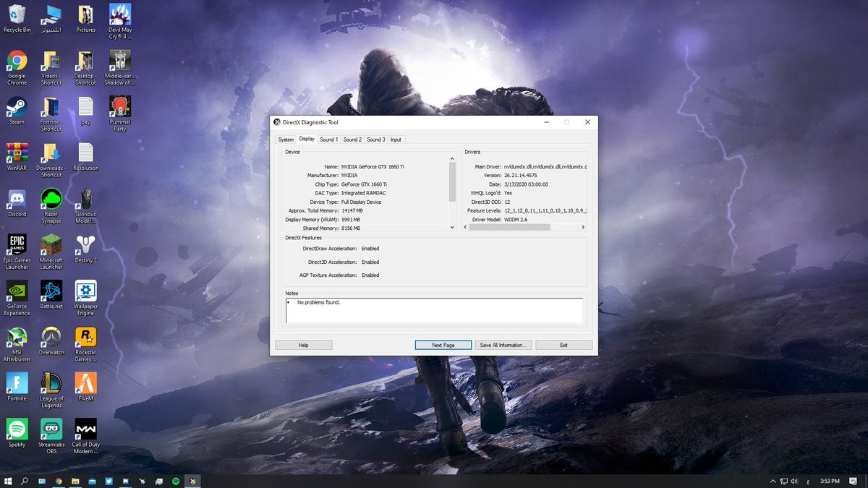Viewport: 868px width, 488px height.
Task: Click inside the Notes text box
Action: click(x=434, y=310)
